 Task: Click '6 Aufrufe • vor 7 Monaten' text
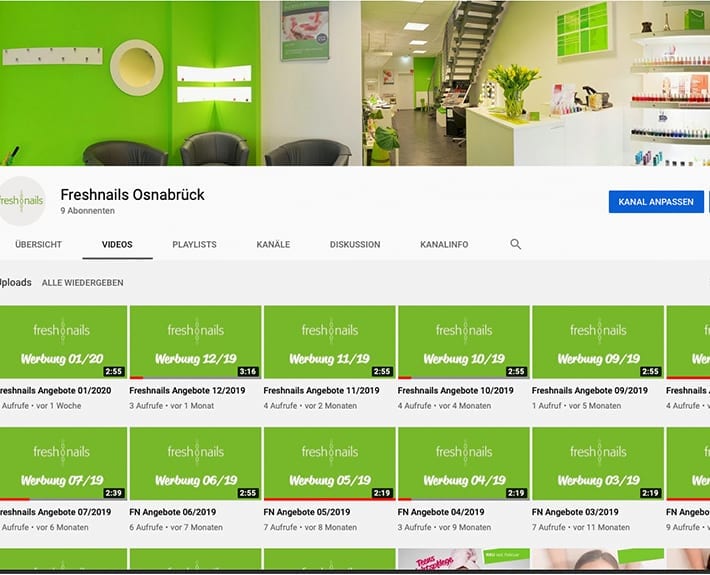tap(176, 527)
